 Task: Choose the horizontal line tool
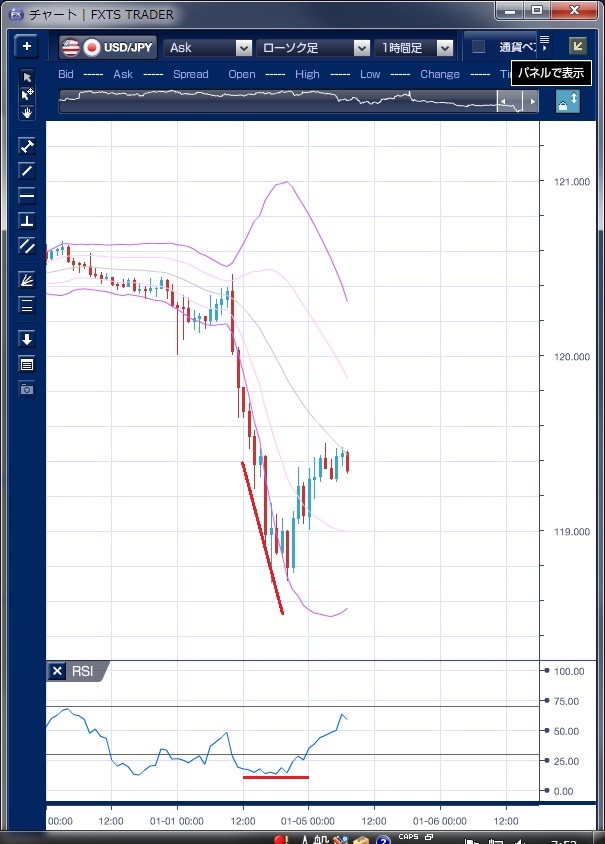coord(27,195)
